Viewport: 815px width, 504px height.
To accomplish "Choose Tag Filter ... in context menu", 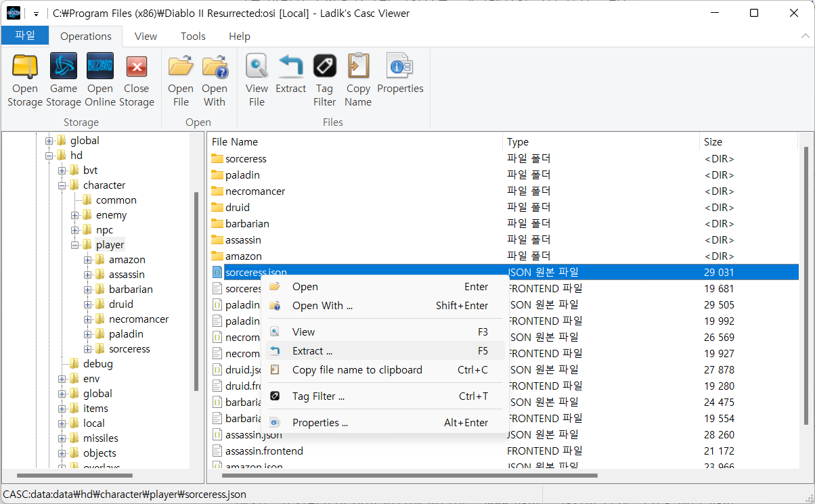I will [x=384, y=396].
